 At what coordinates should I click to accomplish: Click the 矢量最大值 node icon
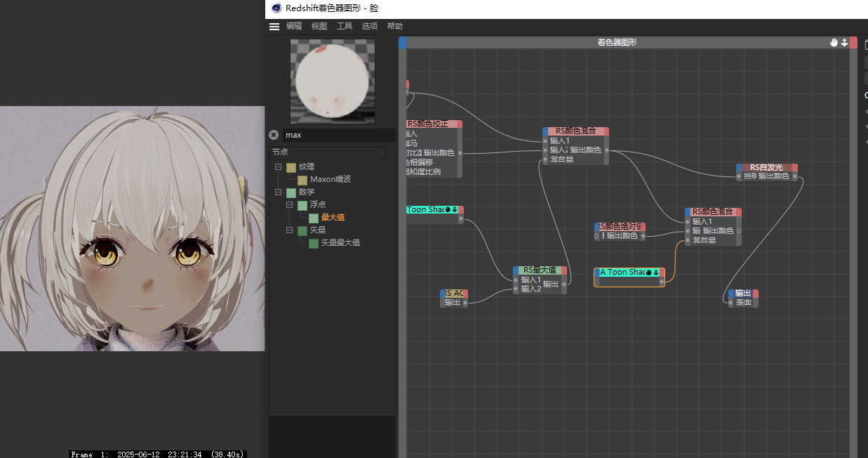point(314,243)
